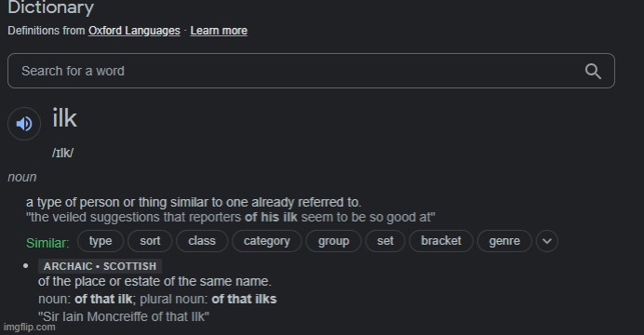Open the Learn more link
Screen dimensions: 644x335
(x=219, y=31)
